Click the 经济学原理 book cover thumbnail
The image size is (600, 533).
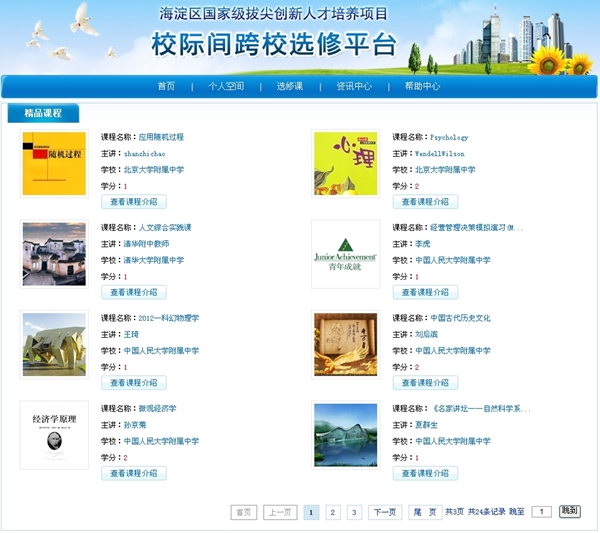(54, 435)
